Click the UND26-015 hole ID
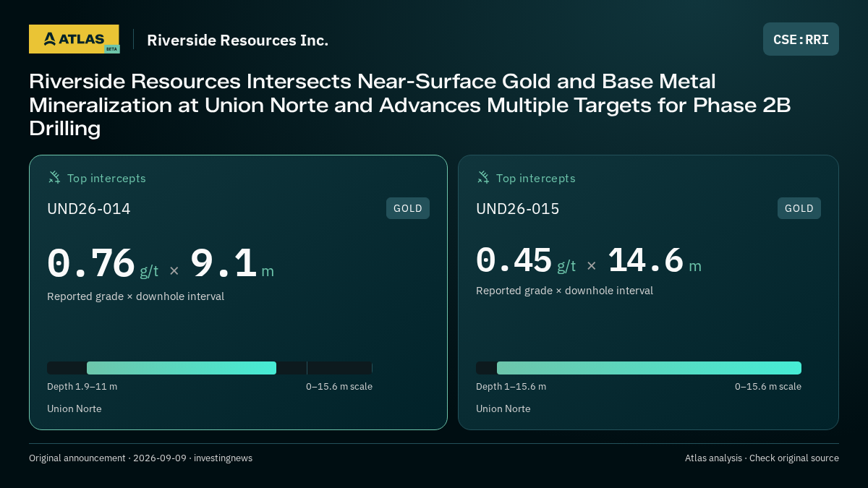 pos(518,209)
